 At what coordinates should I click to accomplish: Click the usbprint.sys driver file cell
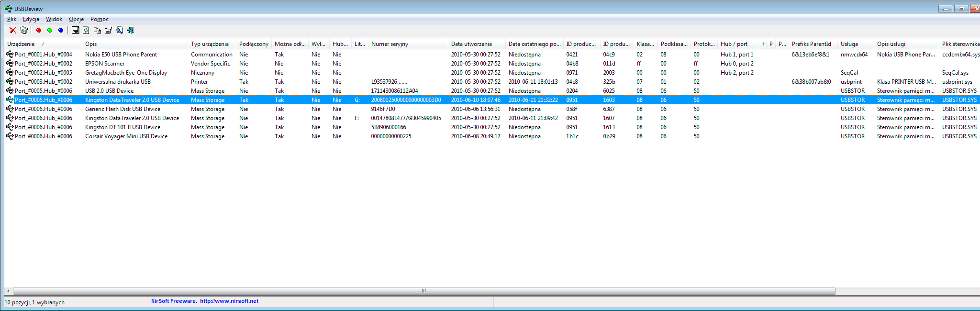pyautogui.click(x=957, y=82)
